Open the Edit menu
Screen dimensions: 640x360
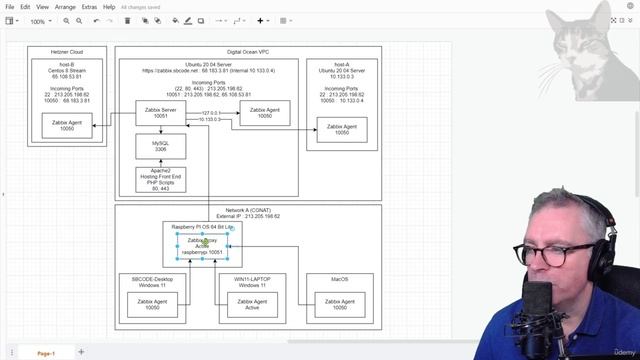click(25, 7)
